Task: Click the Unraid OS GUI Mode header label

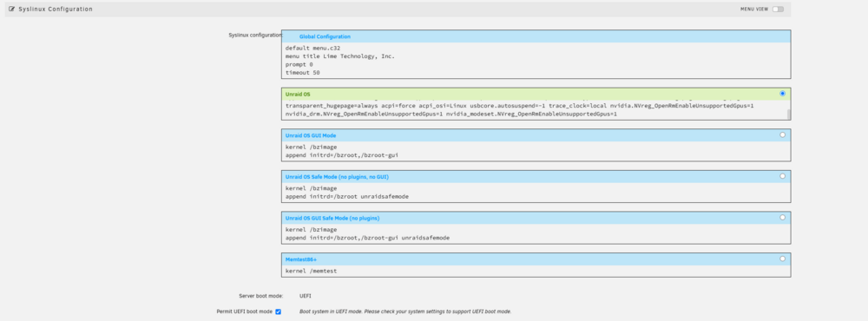Action: [x=311, y=135]
